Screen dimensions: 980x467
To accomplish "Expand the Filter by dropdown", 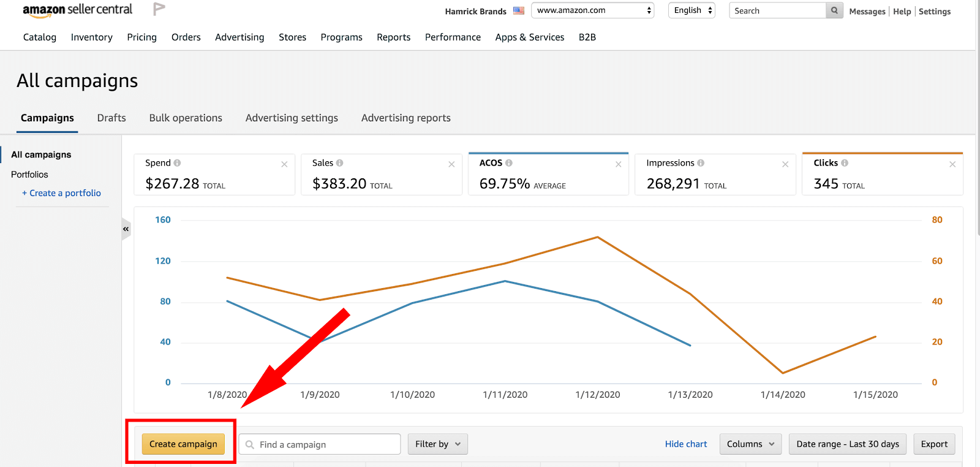I will [437, 444].
